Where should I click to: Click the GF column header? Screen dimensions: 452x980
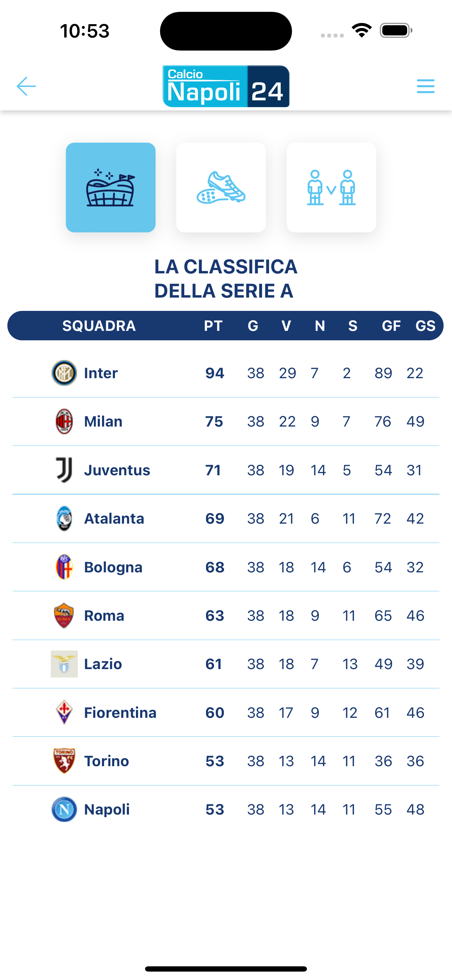pyautogui.click(x=391, y=326)
